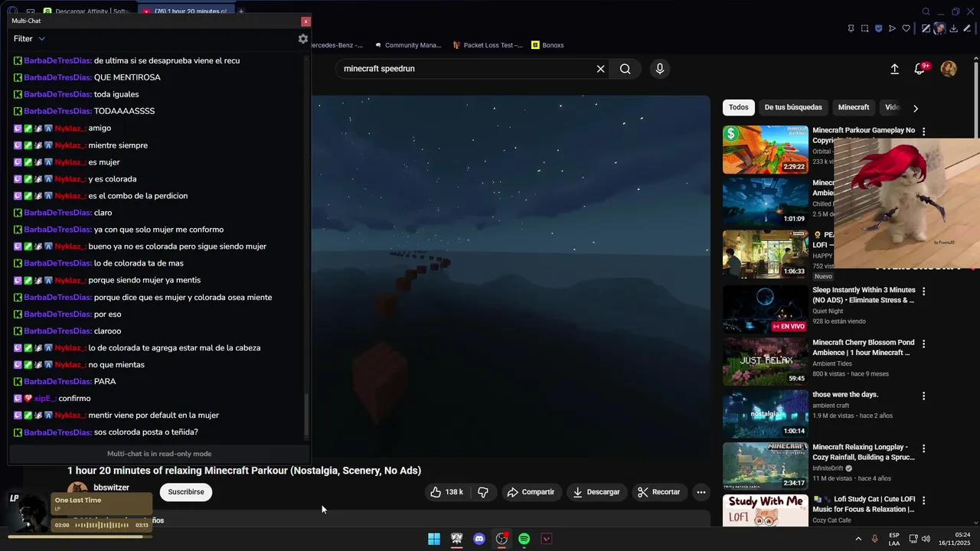
Task: Show hidden tray icons chevron
Action: pyautogui.click(x=858, y=539)
